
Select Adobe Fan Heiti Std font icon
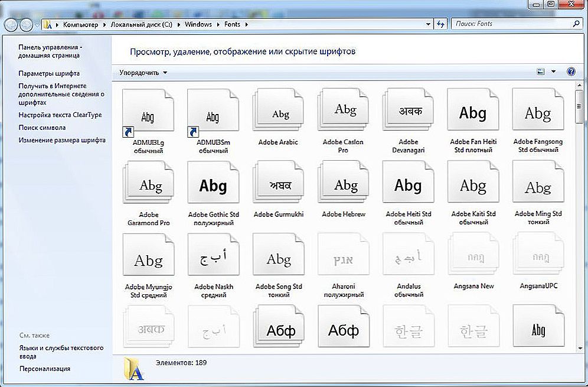[473, 110]
